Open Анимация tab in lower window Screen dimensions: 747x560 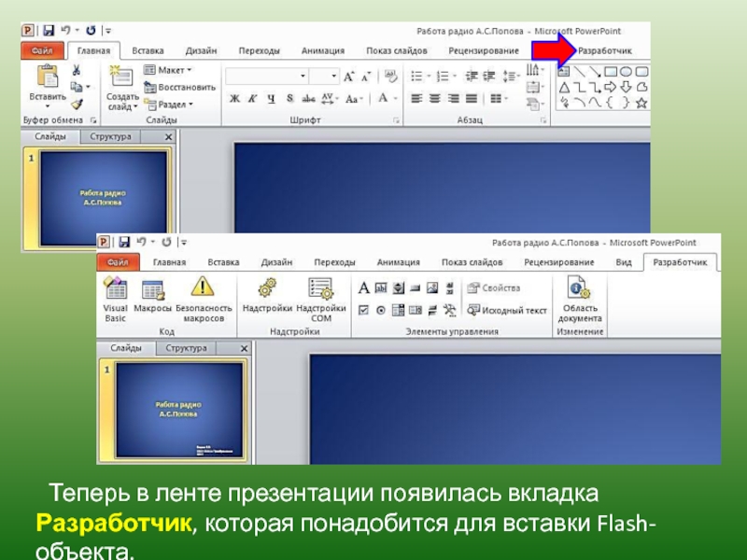pos(399,262)
